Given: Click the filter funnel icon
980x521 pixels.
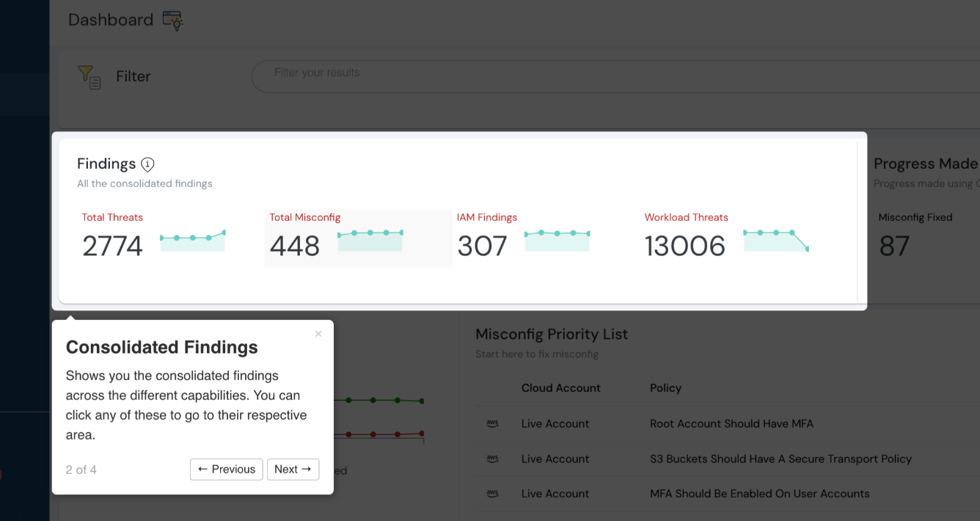Looking at the screenshot, I should 89,76.
